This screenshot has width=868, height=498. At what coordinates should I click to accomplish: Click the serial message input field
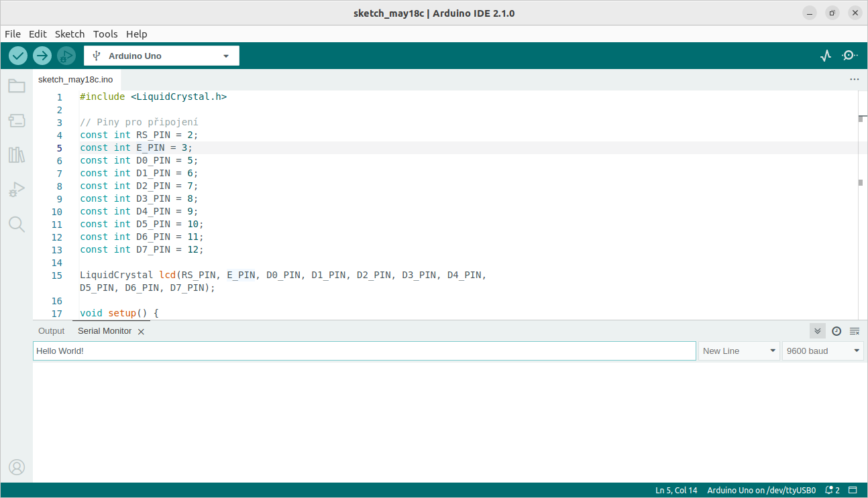tap(364, 351)
